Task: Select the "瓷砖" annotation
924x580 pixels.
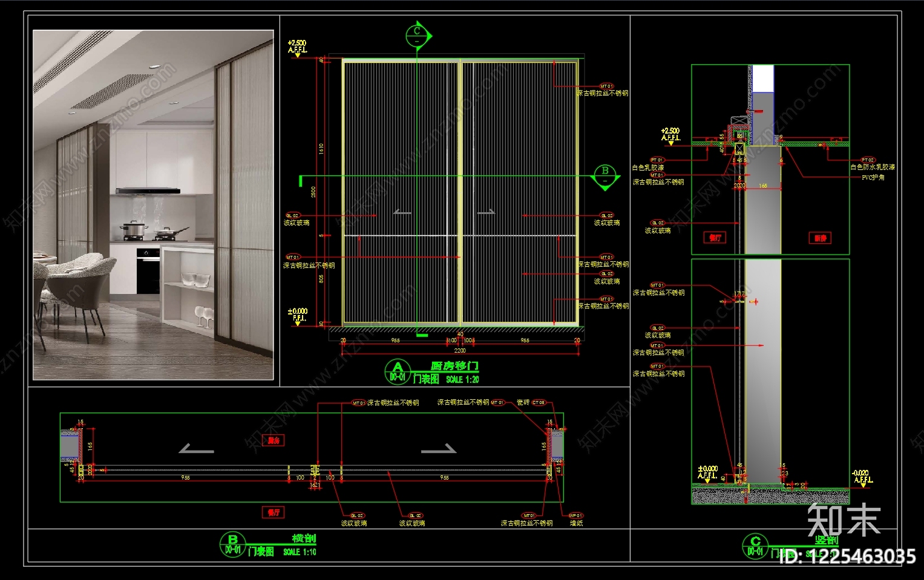Action: tap(523, 402)
